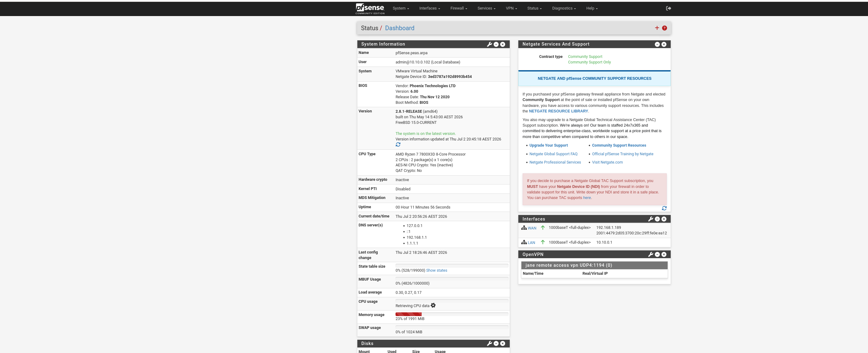Close the Netgate Services And Support widget
The height and width of the screenshot is (353, 868).
click(x=664, y=44)
